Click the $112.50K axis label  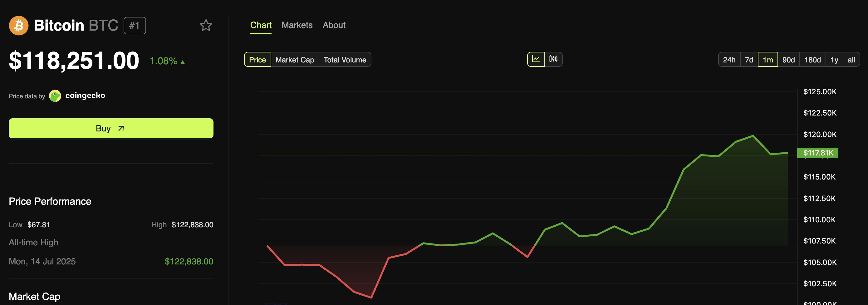[820, 199]
